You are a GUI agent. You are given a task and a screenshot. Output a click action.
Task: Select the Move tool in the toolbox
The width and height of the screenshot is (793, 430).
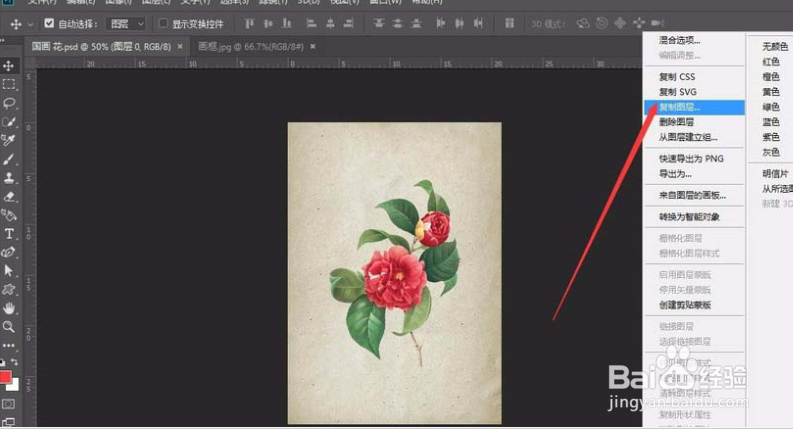9,66
